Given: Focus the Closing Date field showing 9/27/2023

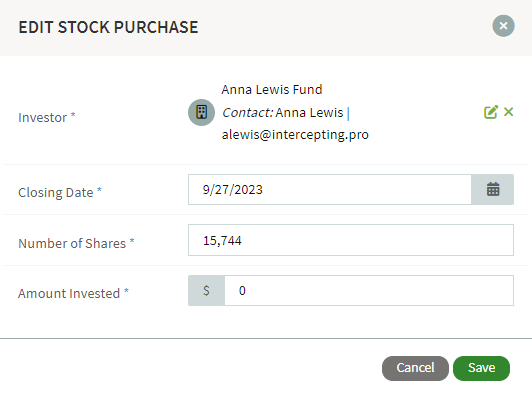Looking at the screenshot, I should click(x=330, y=189).
